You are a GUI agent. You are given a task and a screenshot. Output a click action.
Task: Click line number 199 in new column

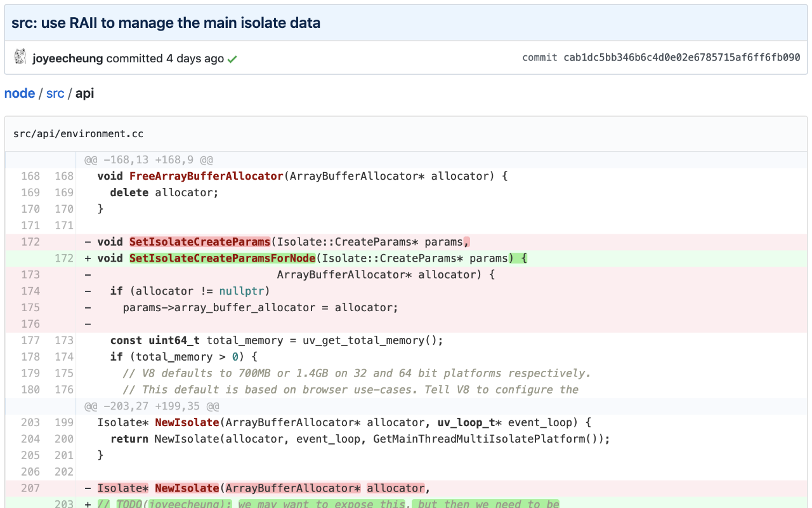pyautogui.click(x=63, y=422)
